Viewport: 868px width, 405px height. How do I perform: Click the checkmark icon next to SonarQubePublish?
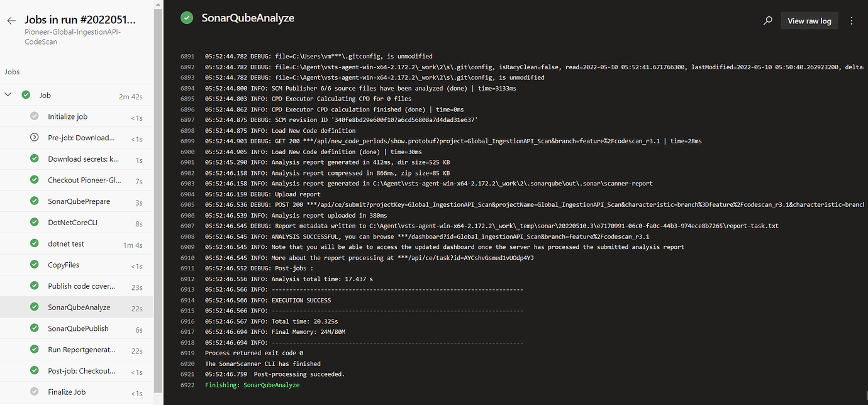coord(35,328)
